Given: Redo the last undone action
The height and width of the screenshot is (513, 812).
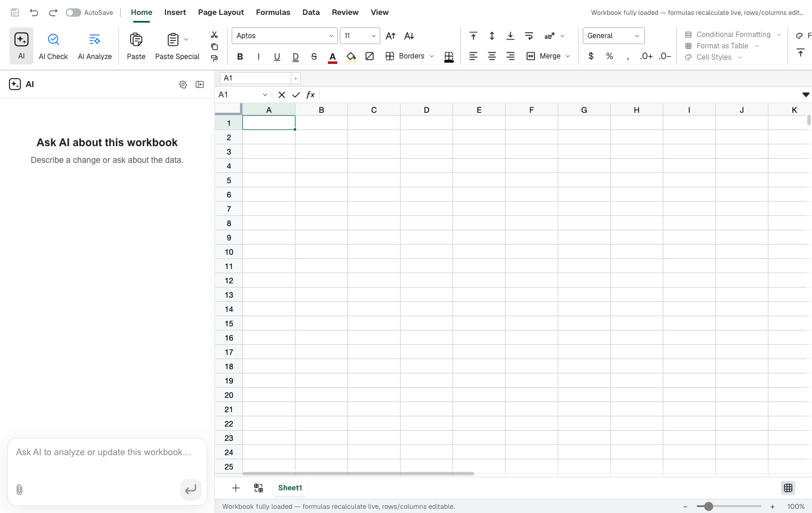Looking at the screenshot, I should (x=53, y=13).
